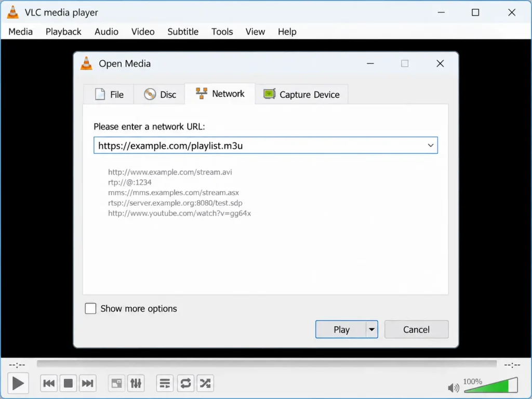Switch to the File tab
The image size is (532, 399).
[x=109, y=95]
